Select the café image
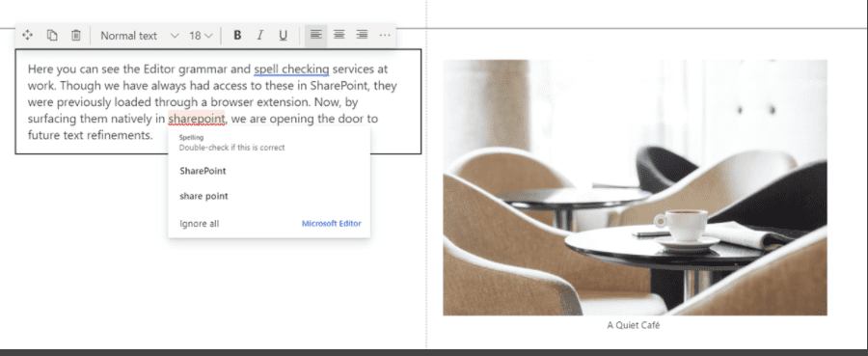Image resolution: width=868 pixels, height=356 pixels. (635, 188)
